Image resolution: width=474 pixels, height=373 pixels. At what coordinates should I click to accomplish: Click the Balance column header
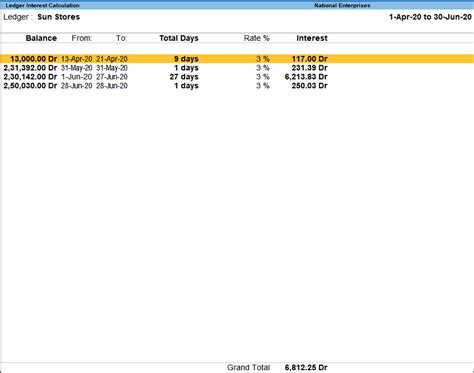[41, 38]
